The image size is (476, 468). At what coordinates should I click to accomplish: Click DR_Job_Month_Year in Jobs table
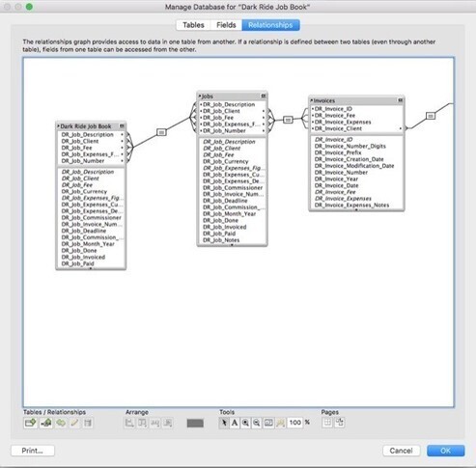229,213
